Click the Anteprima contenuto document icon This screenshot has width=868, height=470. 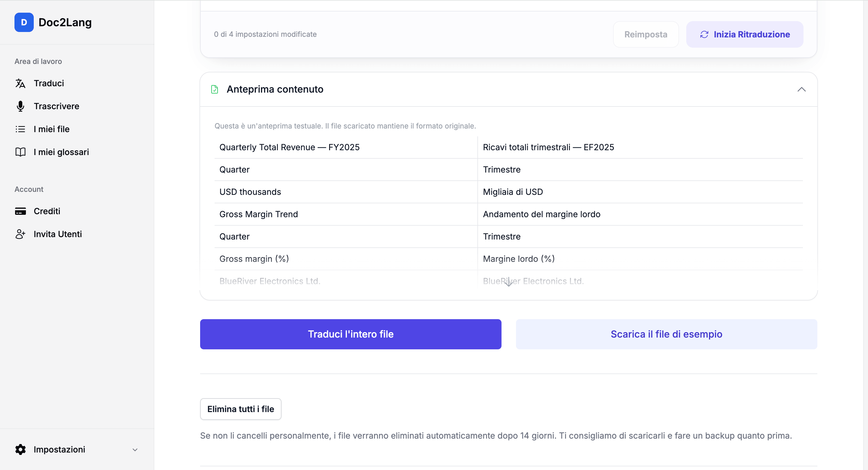[x=215, y=89]
